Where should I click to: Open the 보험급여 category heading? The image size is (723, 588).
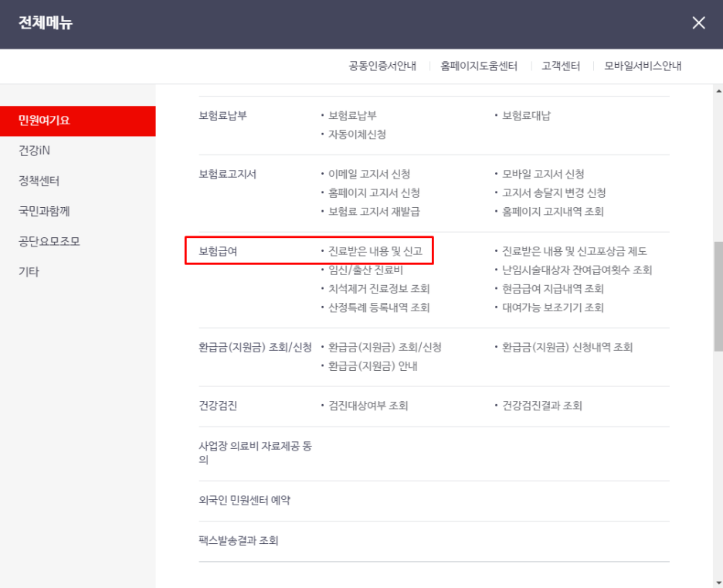218,251
